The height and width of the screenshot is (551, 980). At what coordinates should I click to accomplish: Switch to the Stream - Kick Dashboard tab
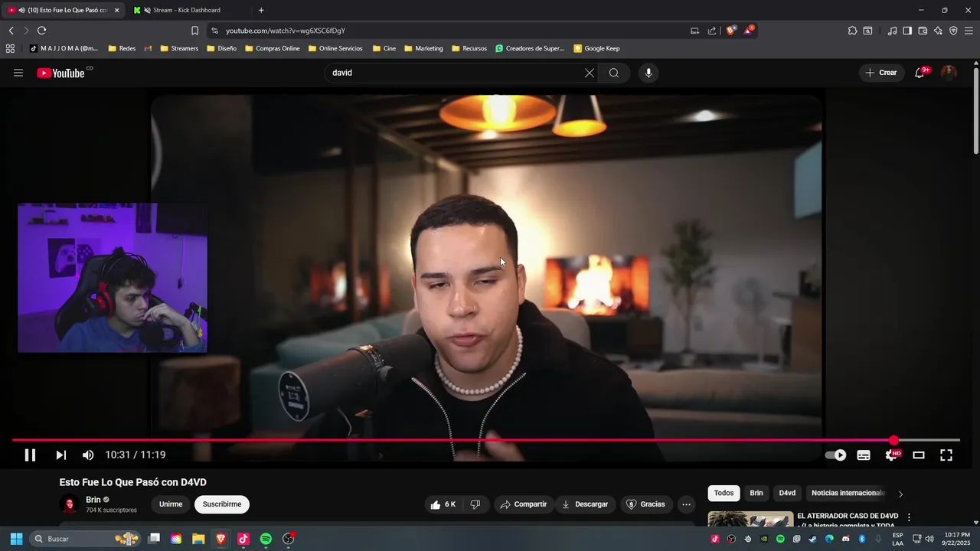(x=186, y=10)
